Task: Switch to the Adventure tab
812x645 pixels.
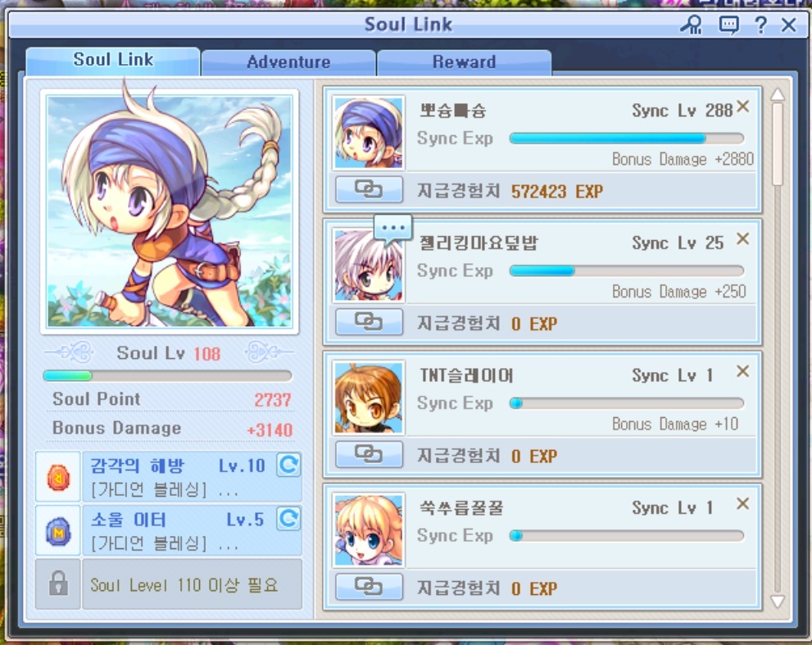Action: (x=288, y=62)
